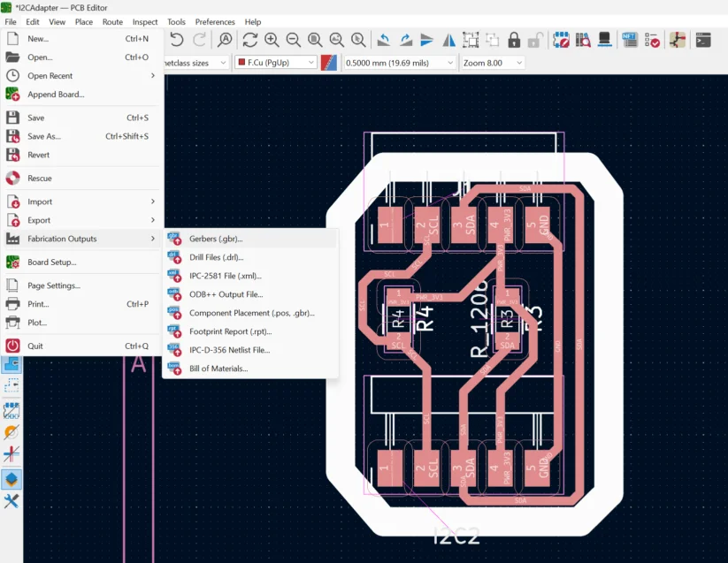Click the Find magnifier icon
This screenshot has width=728, height=563.
pyautogui.click(x=225, y=40)
